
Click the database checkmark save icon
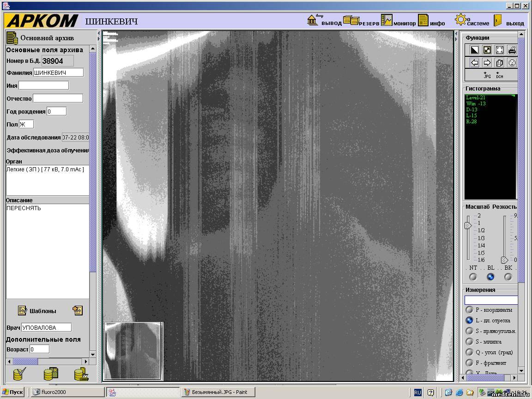[x=19, y=373]
